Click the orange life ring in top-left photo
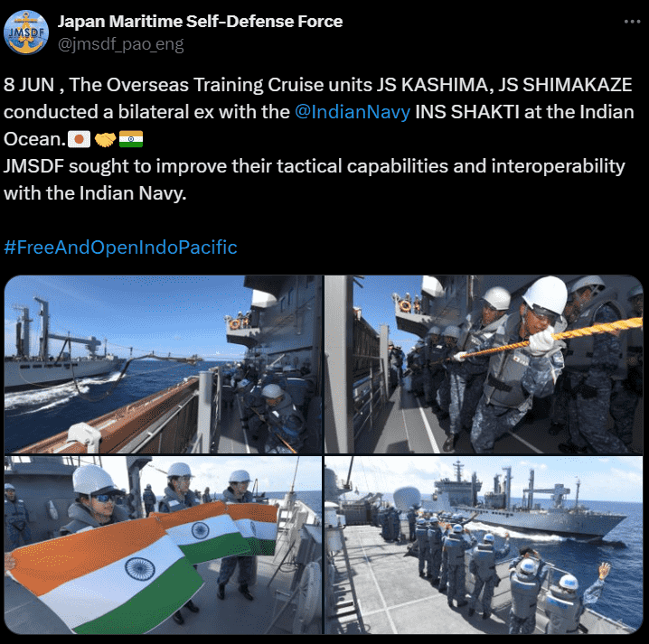The image size is (649, 644). pyautogui.click(x=236, y=323)
